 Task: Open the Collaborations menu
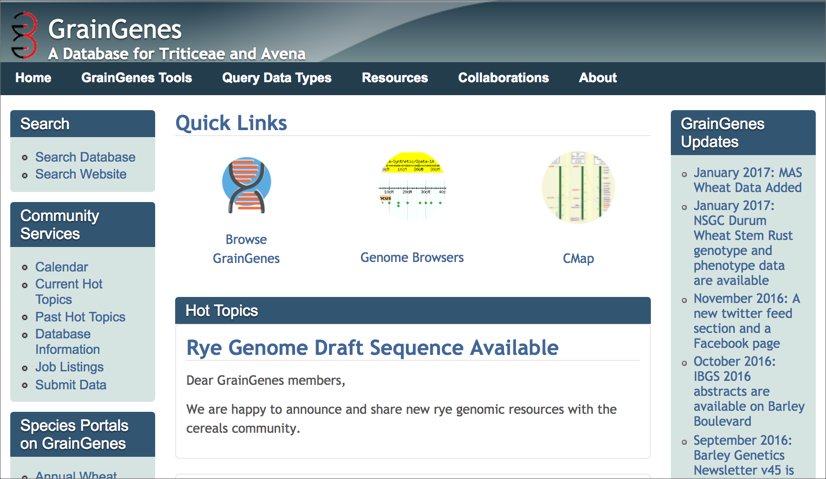pos(503,78)
